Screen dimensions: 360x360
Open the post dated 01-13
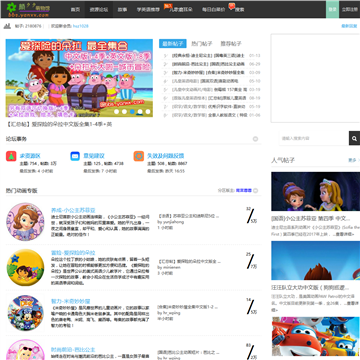click(208, 56)
